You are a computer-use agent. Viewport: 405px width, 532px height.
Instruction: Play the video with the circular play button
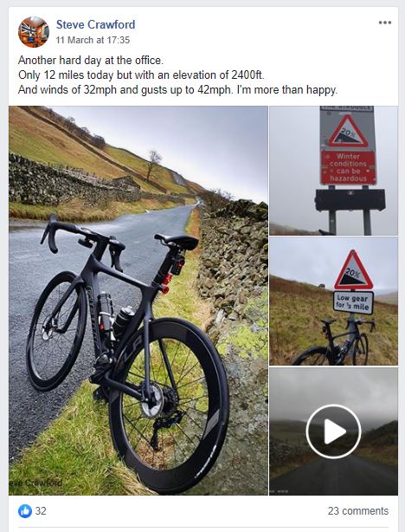pyautogui.click(x=333, y=431)
